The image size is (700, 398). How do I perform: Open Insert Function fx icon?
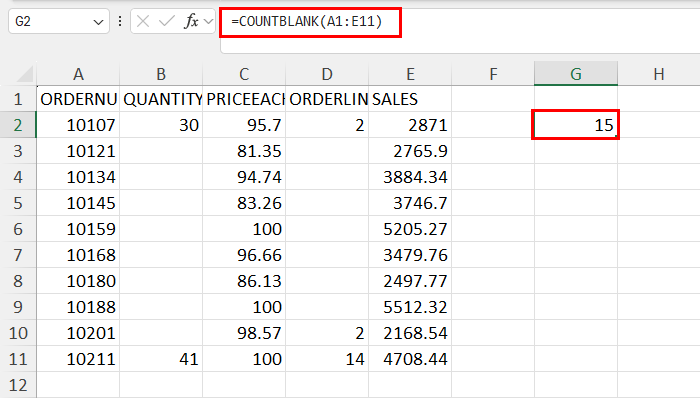pos(191,21)
